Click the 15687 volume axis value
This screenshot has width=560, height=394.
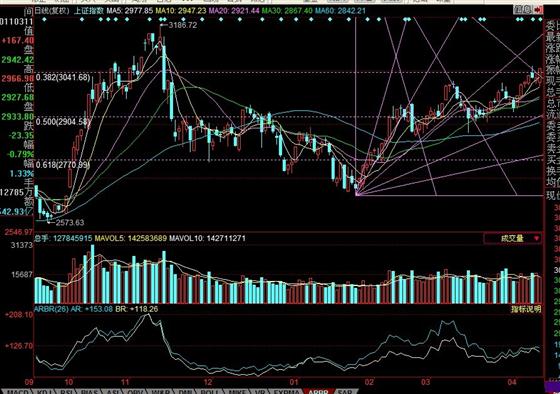click(21, 275)
